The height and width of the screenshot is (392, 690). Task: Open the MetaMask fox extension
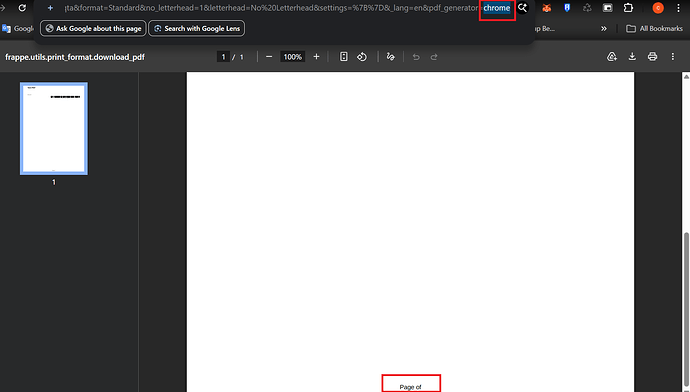click(x=547, y=8)
